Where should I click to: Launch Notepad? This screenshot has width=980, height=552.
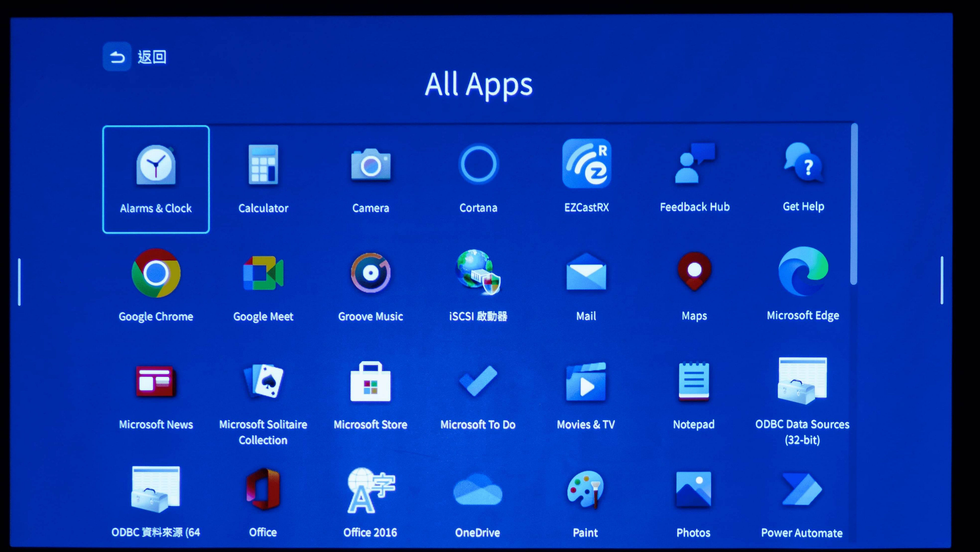pos(694,396)
